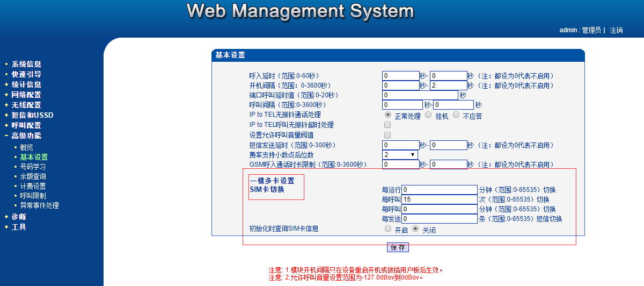Expand the 无线配置 menu section
Image resolution: width=644 pixels, height=286 pixels.
tap(26, 105)
